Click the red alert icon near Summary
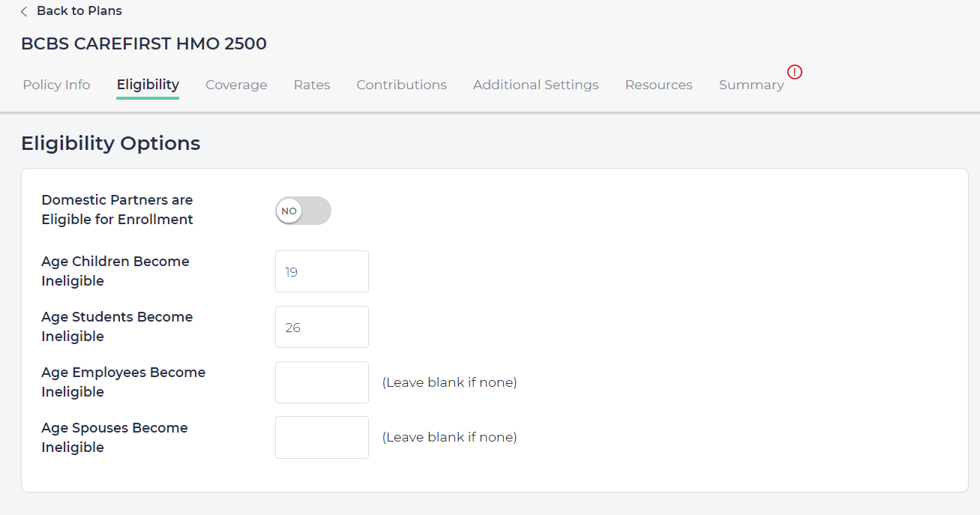The height and width of the screenshot is (515, 980). point(795,72)
